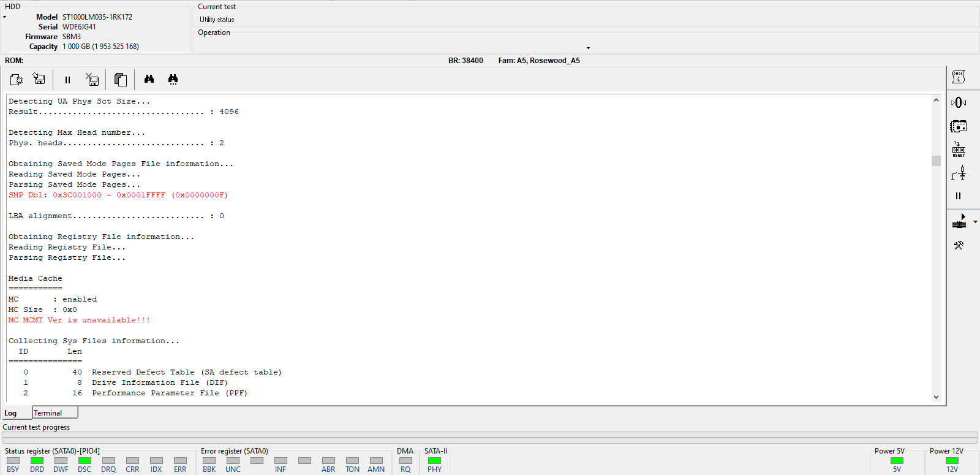This screenshot has width=980, height=475.
Task: Click the clear log icon in toolbar
Action: coord(17,80)
